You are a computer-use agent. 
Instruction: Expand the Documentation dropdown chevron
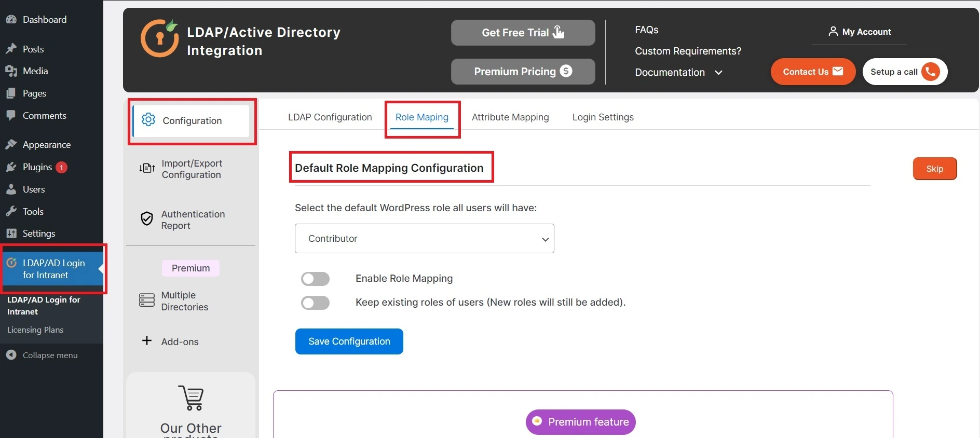click(718, 73)
